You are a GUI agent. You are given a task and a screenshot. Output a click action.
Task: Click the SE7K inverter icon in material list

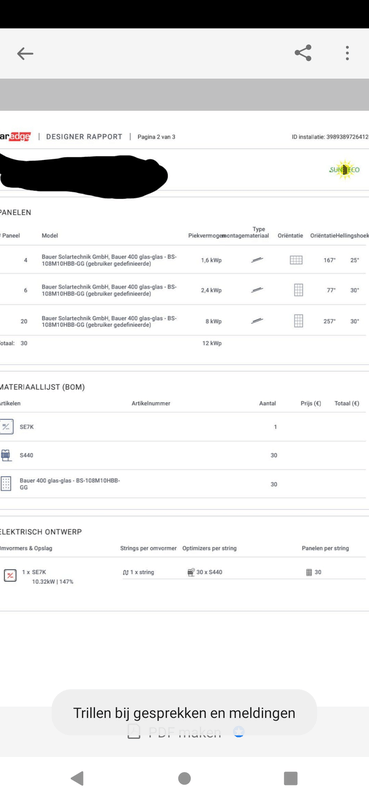point(6,427)
